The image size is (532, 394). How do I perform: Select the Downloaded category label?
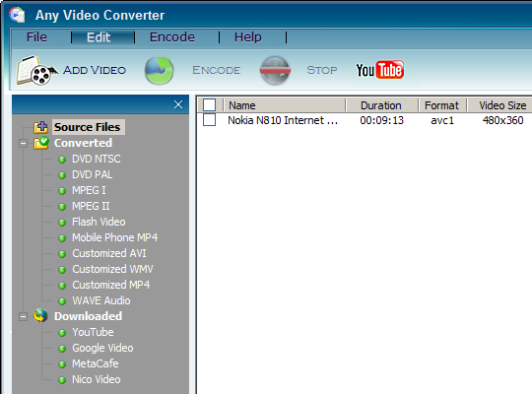pyautogui.click(x=89, y=316)
